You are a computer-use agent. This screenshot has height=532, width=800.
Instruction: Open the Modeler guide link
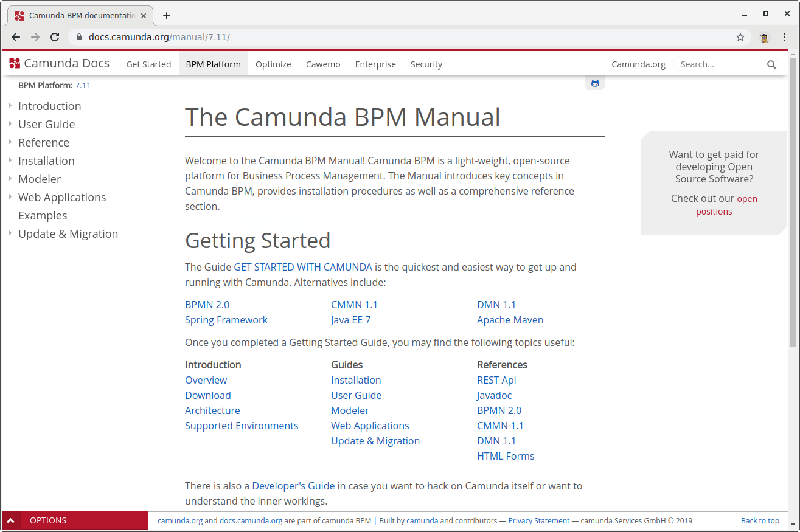point(350,410)
